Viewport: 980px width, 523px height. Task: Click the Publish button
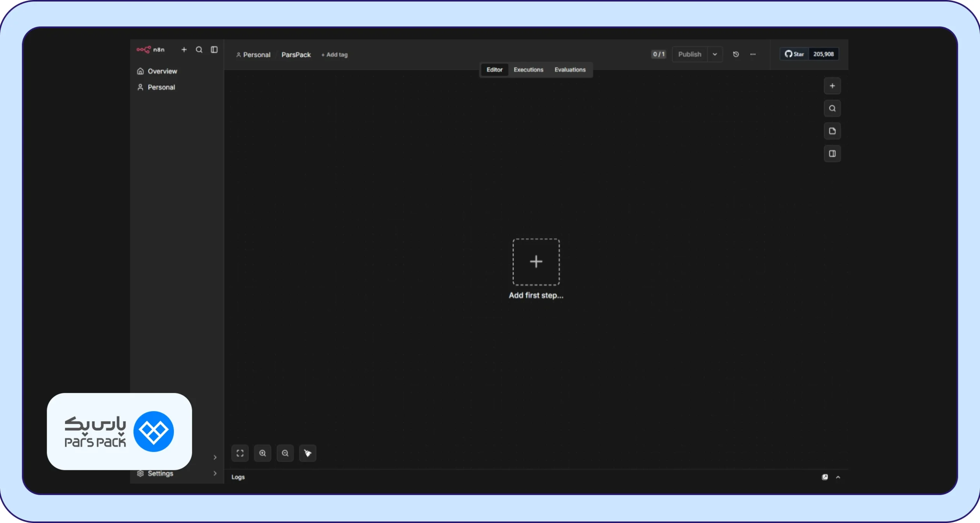tap(690, 54)
